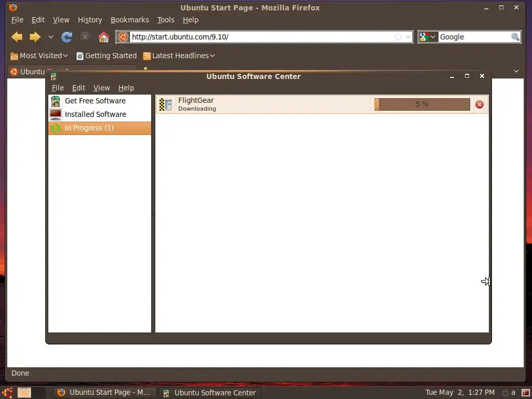Switch to Ubuntu Software Center taskbar entry
The image size is (532, 399).
(x=210, y=393)
